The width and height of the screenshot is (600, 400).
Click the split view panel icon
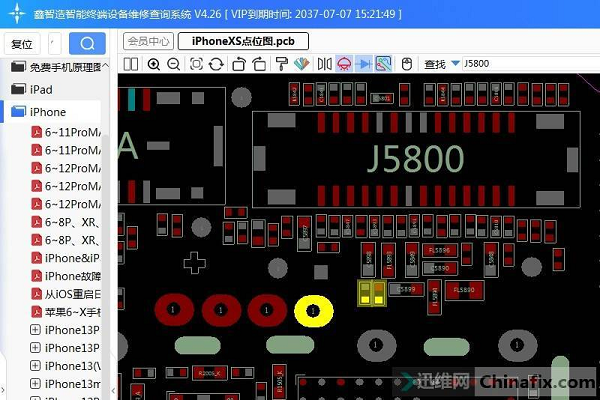130,64
